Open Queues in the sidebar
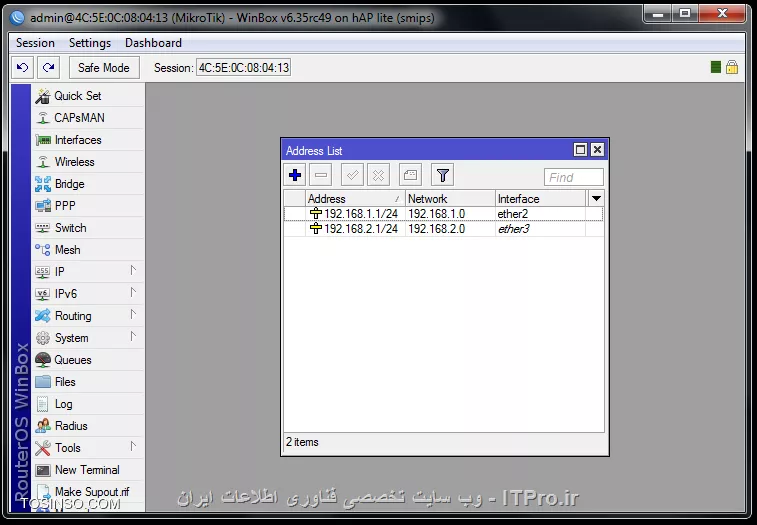Image resolution: width=757 pixels, height=525 pixels. (x=88, y=360)
